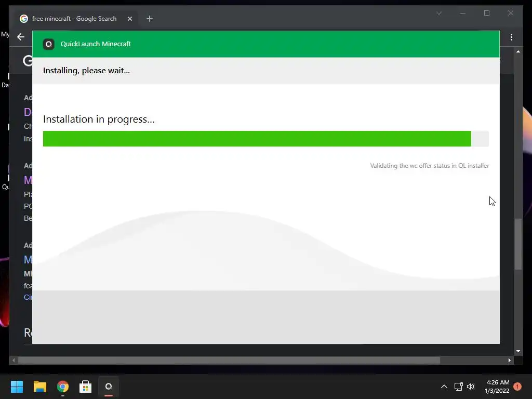
Task: Click the horizontal scrollbar thumb in Chrome
Action: tap(229, 361)
